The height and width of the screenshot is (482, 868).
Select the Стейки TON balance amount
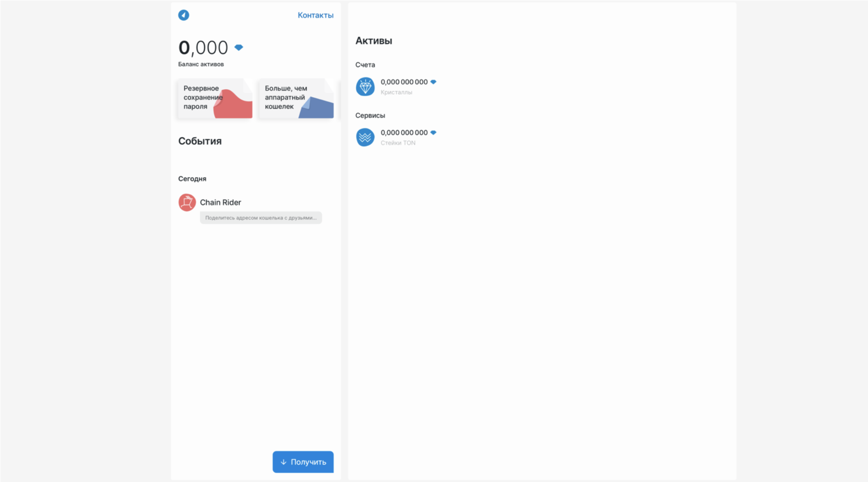click(x=404, y=133)
